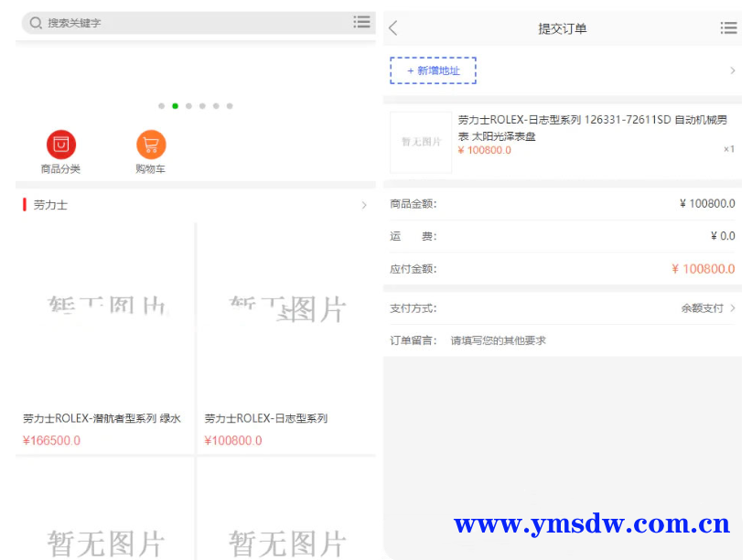This screenshot has height=560, width=752.
Task: Focus the 订单留言 field 请填写您的其他要求
Action: [498, 340]
